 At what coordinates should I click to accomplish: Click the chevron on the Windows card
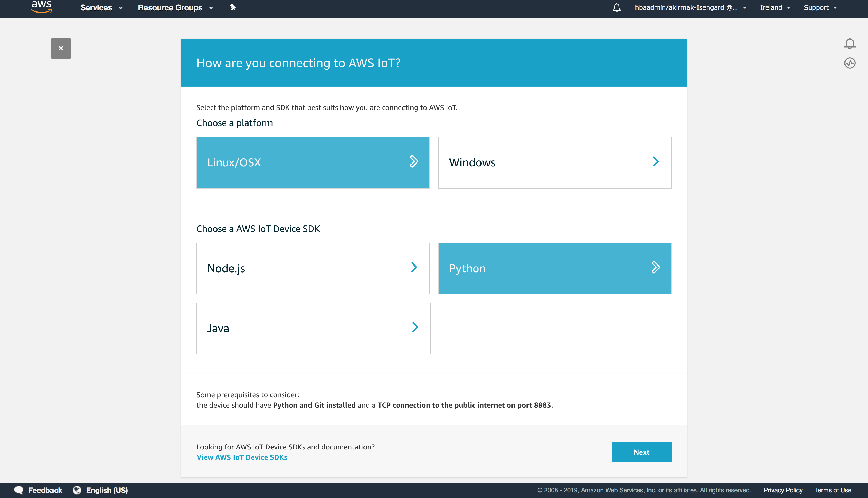(x=656, y=161)
